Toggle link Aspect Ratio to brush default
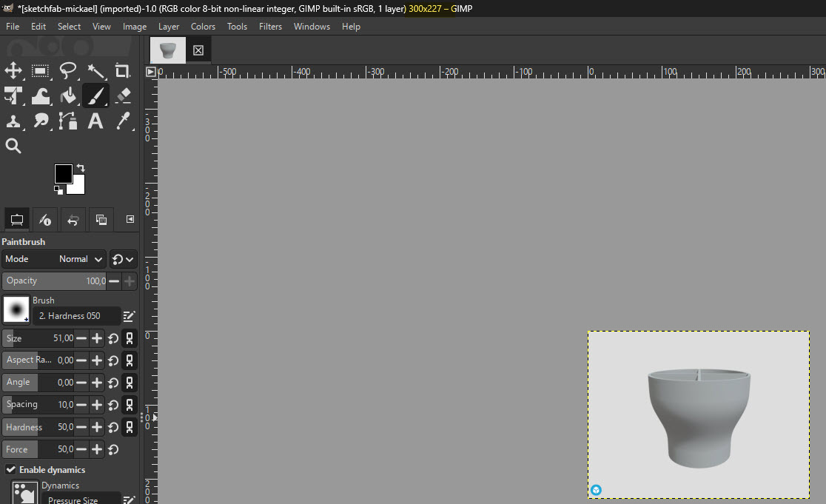This screenshot has height=504, width=826. [x=130, y=360]
